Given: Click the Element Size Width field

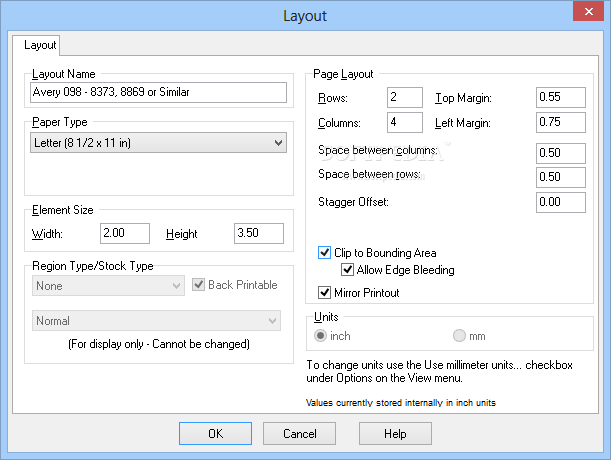Looking at the screenshot, I should point(125,234).
